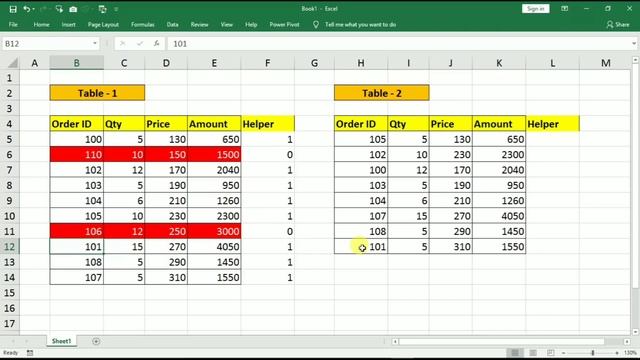
Task: Open the Help ribbon tab
Action: (251, 24)
